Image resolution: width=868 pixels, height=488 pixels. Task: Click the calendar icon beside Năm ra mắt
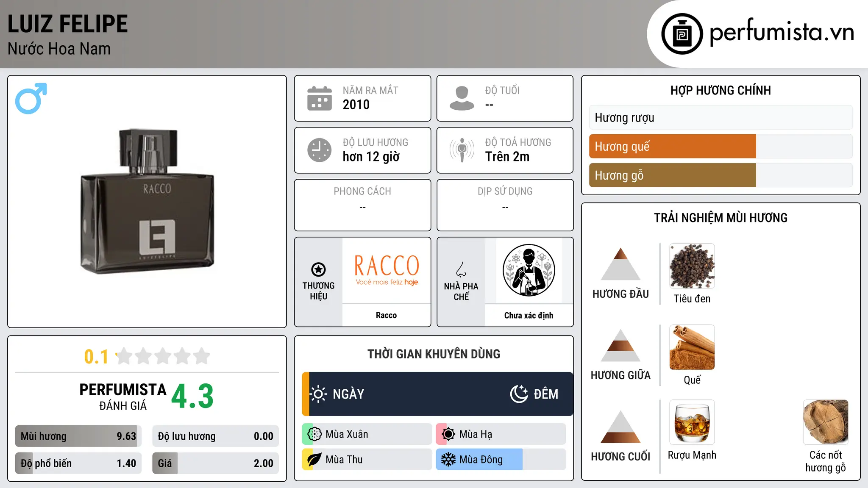point(319,98)
